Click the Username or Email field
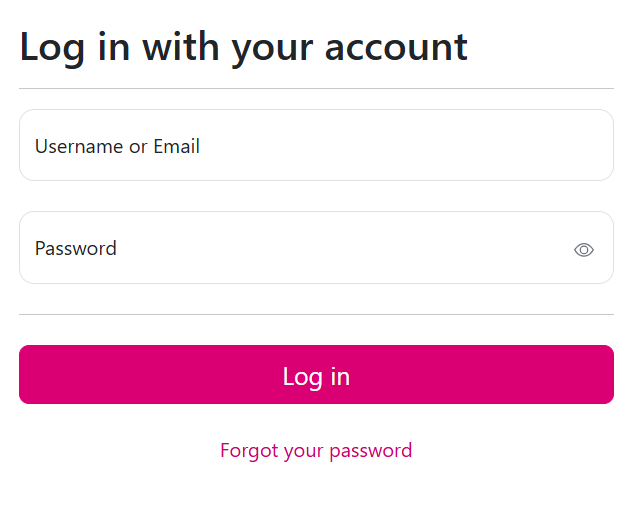The image size is (633, 506). (x=316, y=146)
